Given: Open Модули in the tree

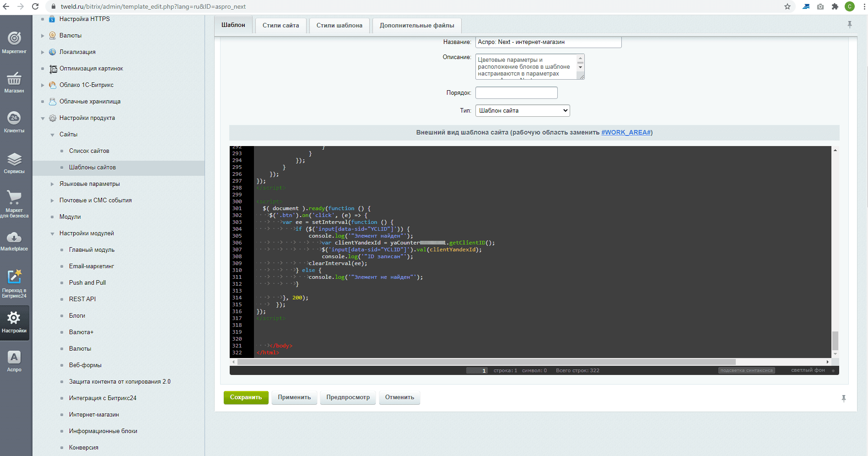Looking at the screenshot, I should coord(70,217).
